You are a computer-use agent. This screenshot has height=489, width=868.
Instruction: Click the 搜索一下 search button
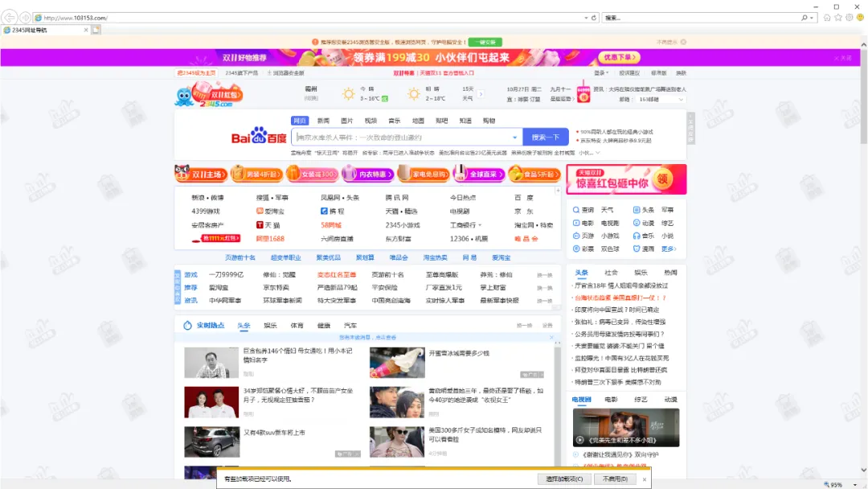pos(545,138)
